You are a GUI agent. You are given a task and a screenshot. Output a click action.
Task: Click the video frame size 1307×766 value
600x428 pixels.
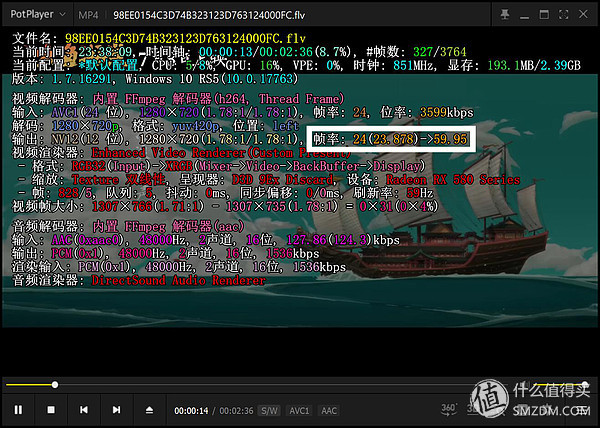148,207
